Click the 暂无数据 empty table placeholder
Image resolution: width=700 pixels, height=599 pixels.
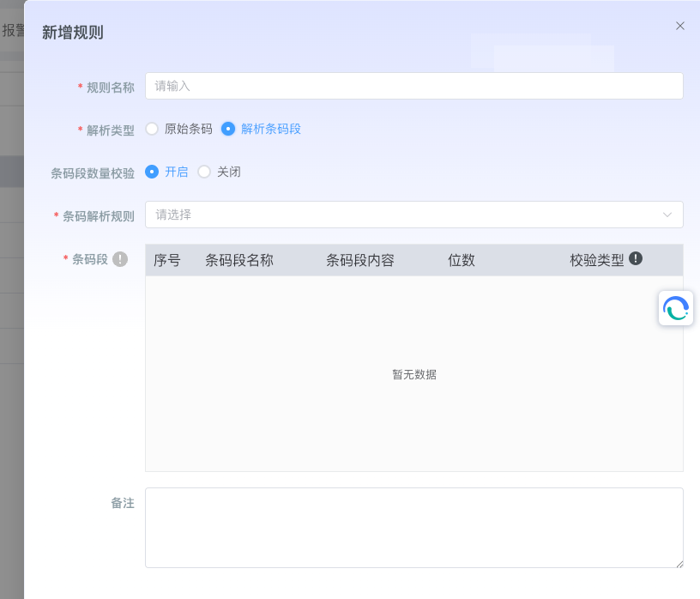click(414, 374)
